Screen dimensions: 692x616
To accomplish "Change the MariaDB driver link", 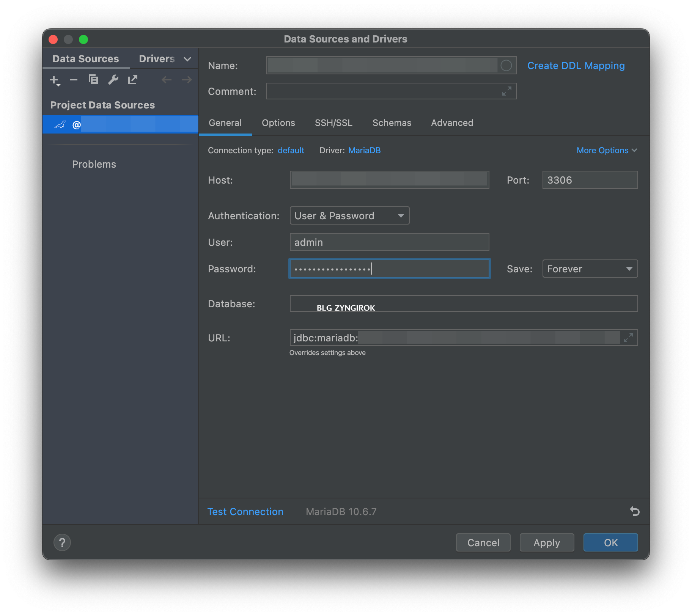I will point(365,151).
